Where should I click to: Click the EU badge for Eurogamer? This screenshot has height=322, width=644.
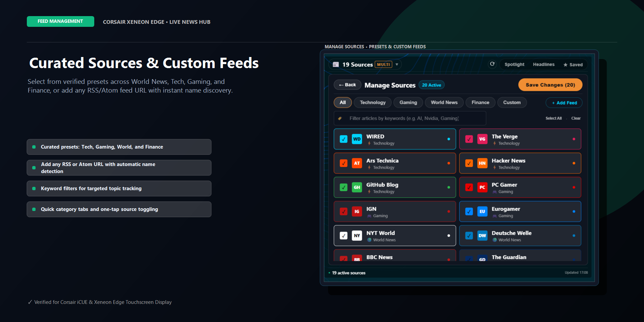(x=482, y=211)
